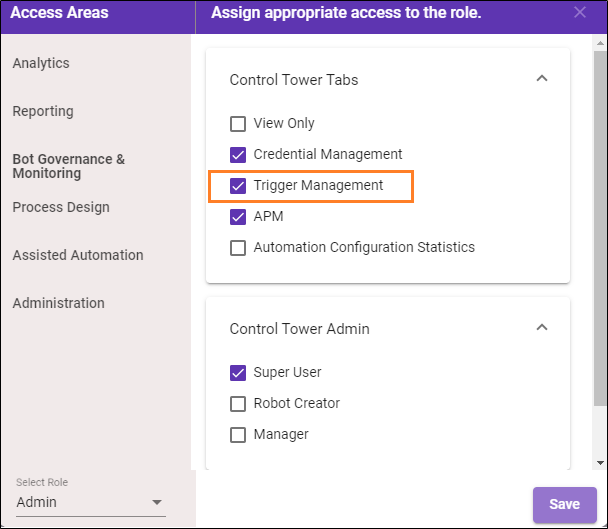Open Assisted Automation access area
608x529 pixels.
click(78, 255)
